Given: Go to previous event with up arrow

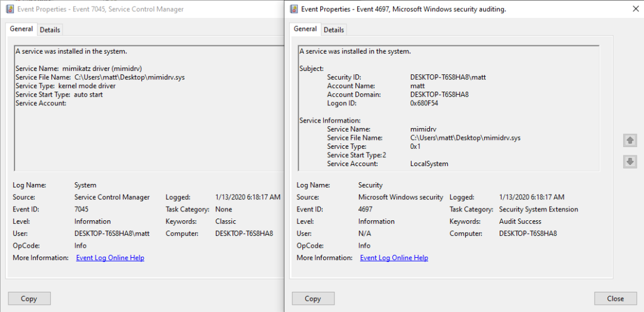Looking at the screenshot, I should click(630, 140).
